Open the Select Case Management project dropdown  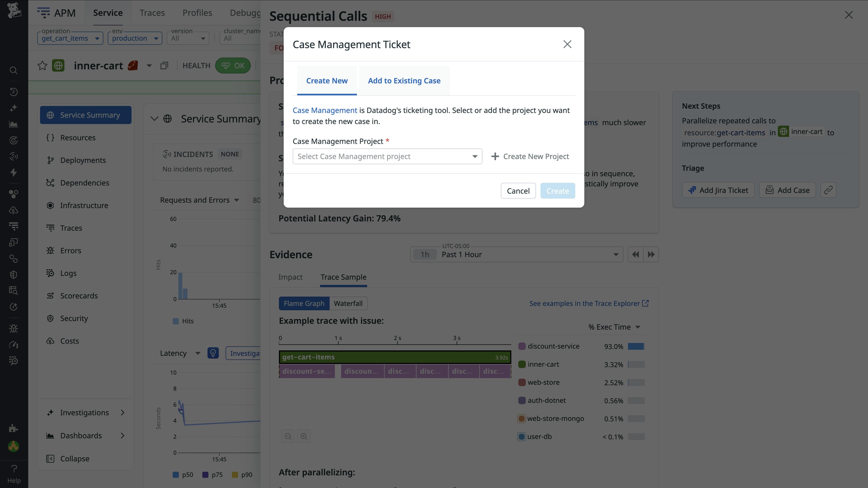point(387,156)
